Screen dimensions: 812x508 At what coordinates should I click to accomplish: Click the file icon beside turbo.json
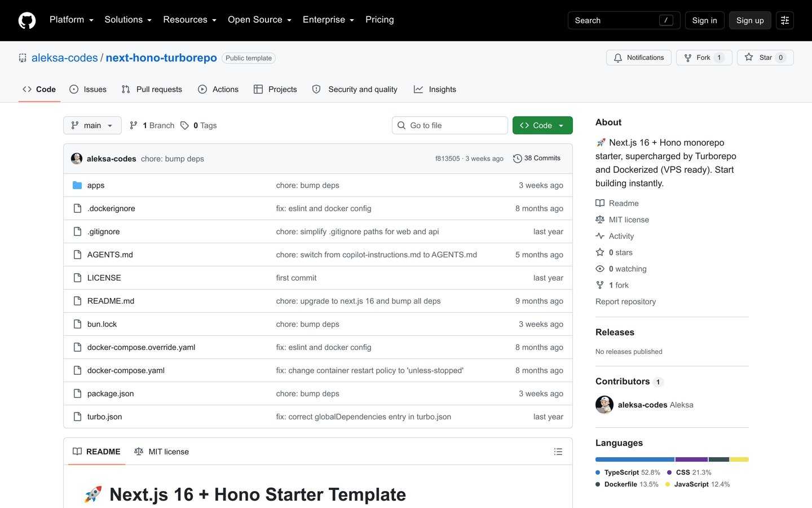[77, 417]
